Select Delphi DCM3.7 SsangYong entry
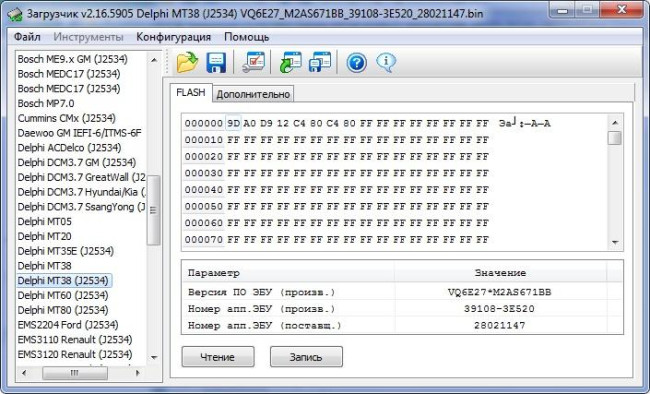 (x=81, y=207)
